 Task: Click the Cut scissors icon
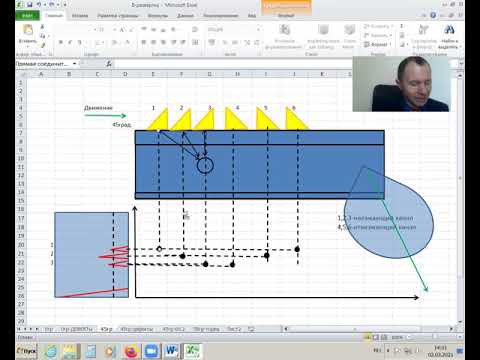(42, 27)
